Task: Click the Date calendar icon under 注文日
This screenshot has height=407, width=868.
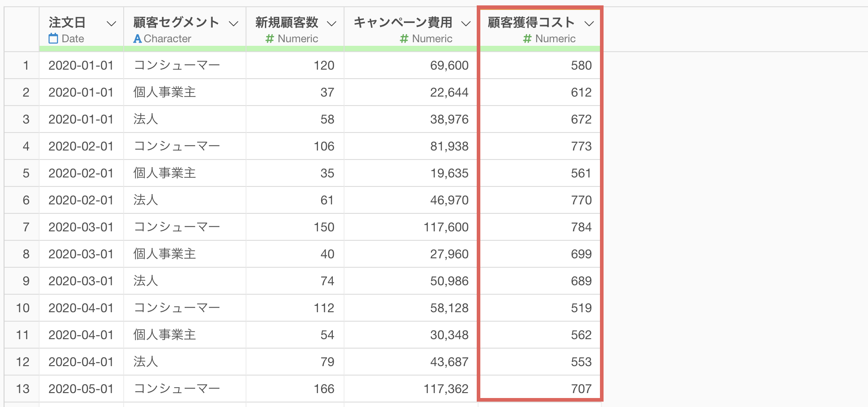Action: point(54,39)
